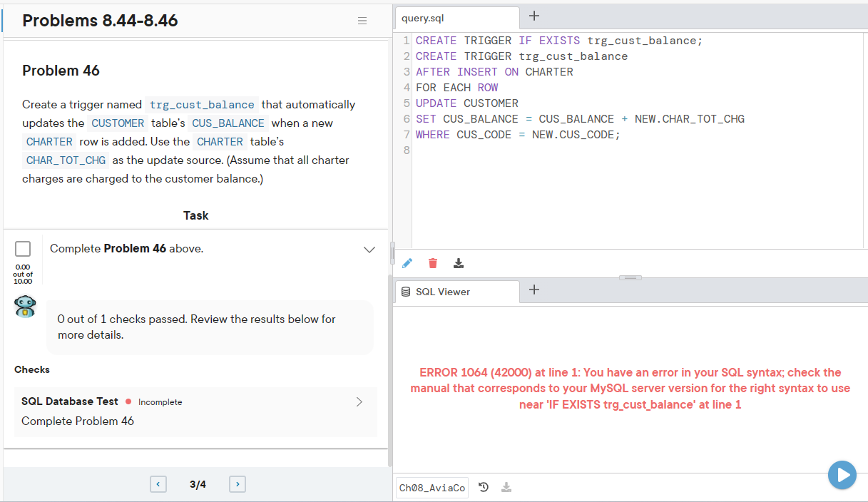Click the WHERE CUS_CODE line in editor
Screen dimensions: 868x502
click(518, 135)
